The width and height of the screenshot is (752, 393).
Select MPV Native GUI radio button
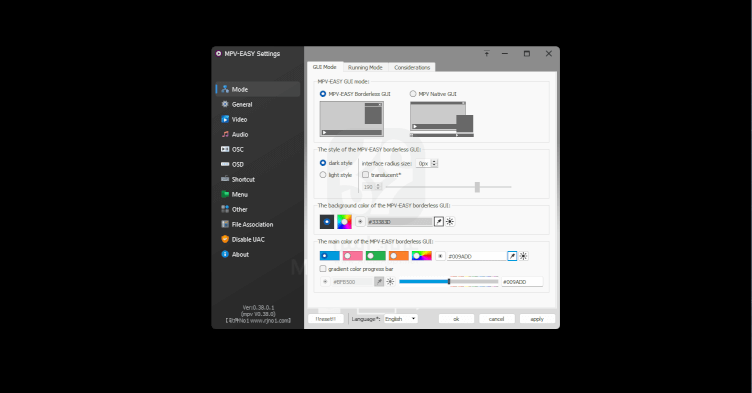pos(413,94)
